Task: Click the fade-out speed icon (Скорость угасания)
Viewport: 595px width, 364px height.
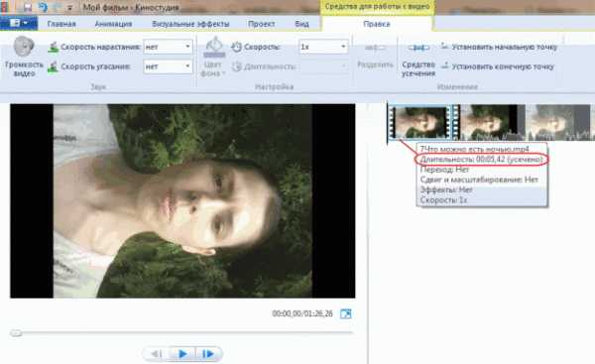Action: tap(53, 66)
